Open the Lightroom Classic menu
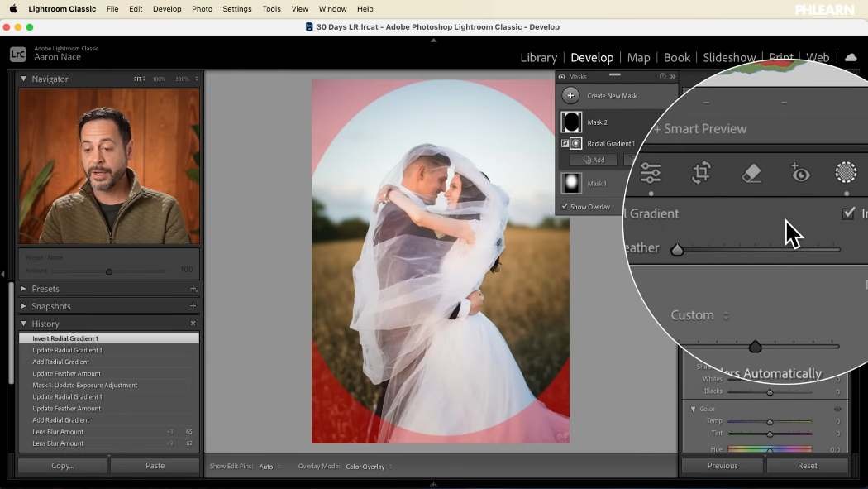Viewport: 868px width, 489px height. click(x=62, y=9)
